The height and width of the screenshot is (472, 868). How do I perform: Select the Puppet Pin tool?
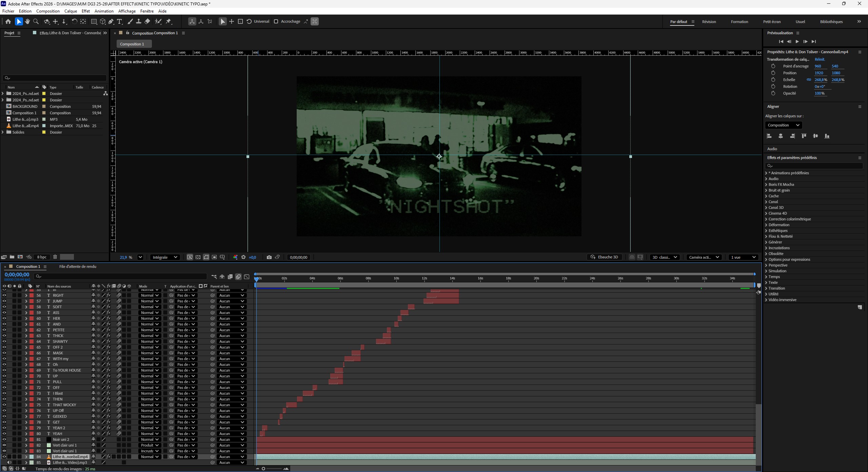point(169,21)
